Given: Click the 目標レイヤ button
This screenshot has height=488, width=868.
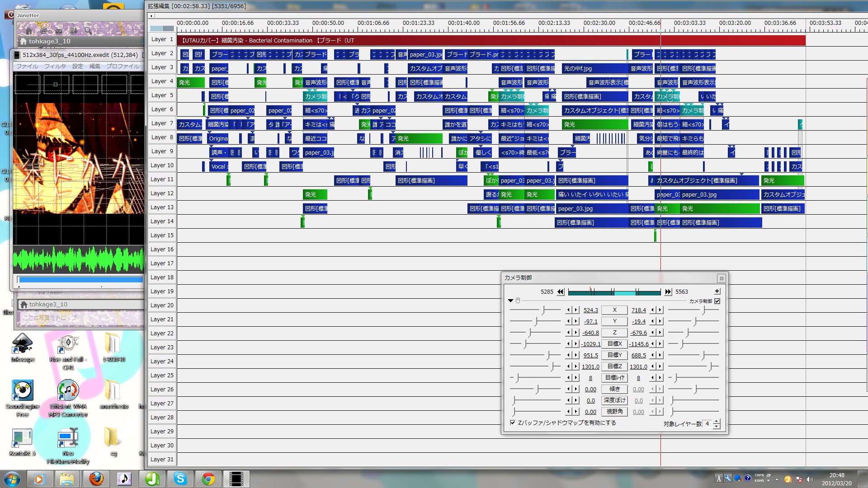Looking at the screenshot, I should point(614,378).
